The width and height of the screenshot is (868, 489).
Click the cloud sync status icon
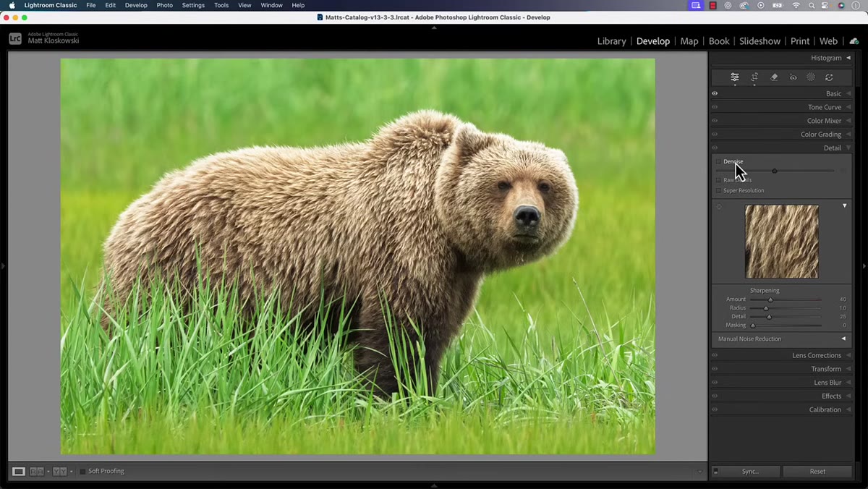coord(854,41)
